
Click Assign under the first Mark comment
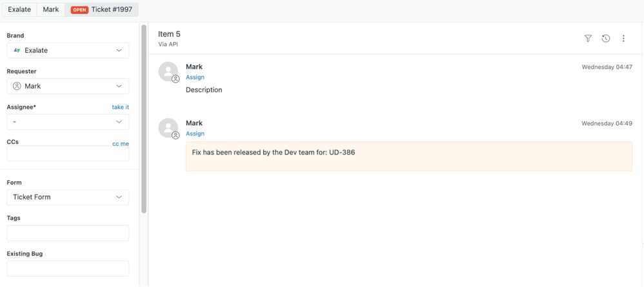click(x=195, y=78)
